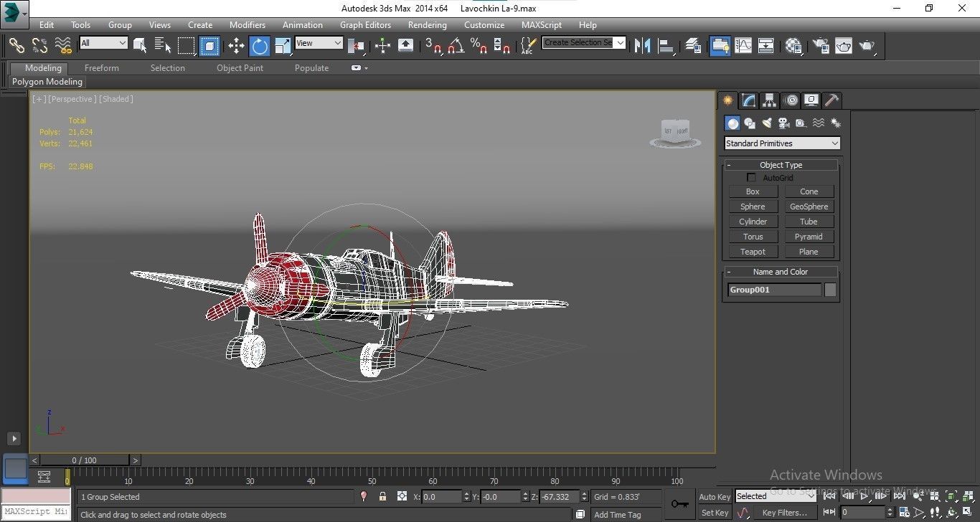
Task: Enable the AutoGrid checkbox
Action: (x=751, y=178)
